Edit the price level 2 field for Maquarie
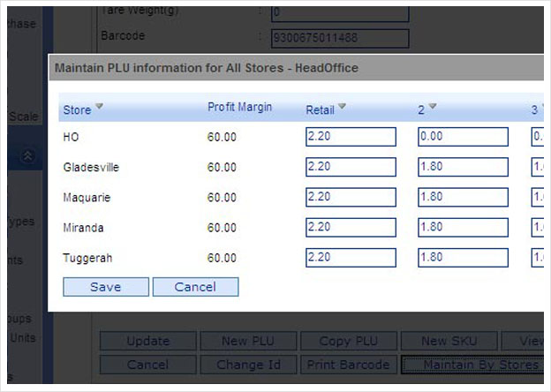Image resolution: width=551 pixels, height=392 pixels. tap(464, 197)
